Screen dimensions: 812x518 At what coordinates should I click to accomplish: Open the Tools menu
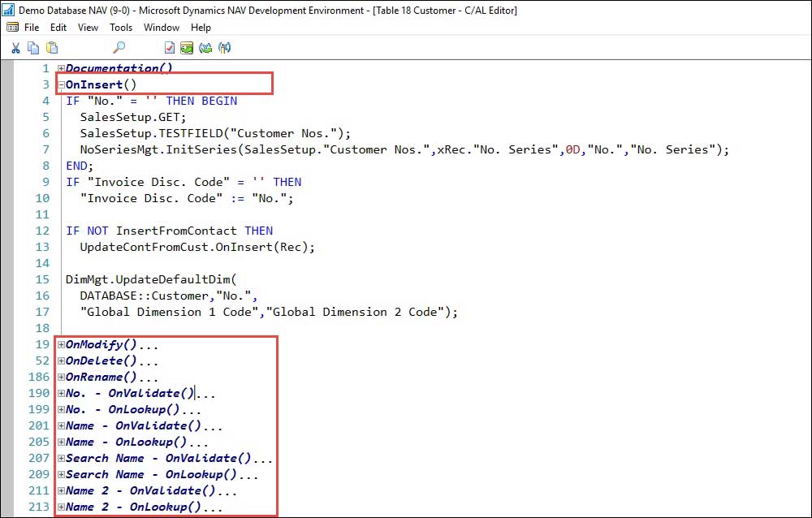click(121, 28)
